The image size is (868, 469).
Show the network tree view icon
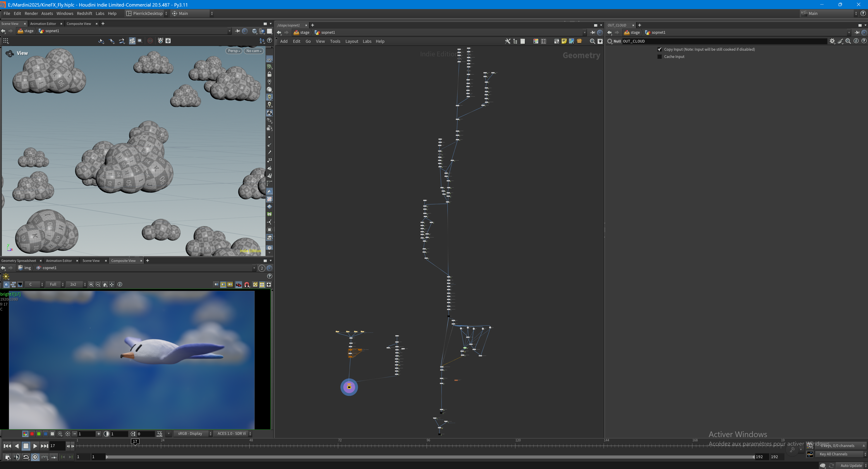[515, 41]
